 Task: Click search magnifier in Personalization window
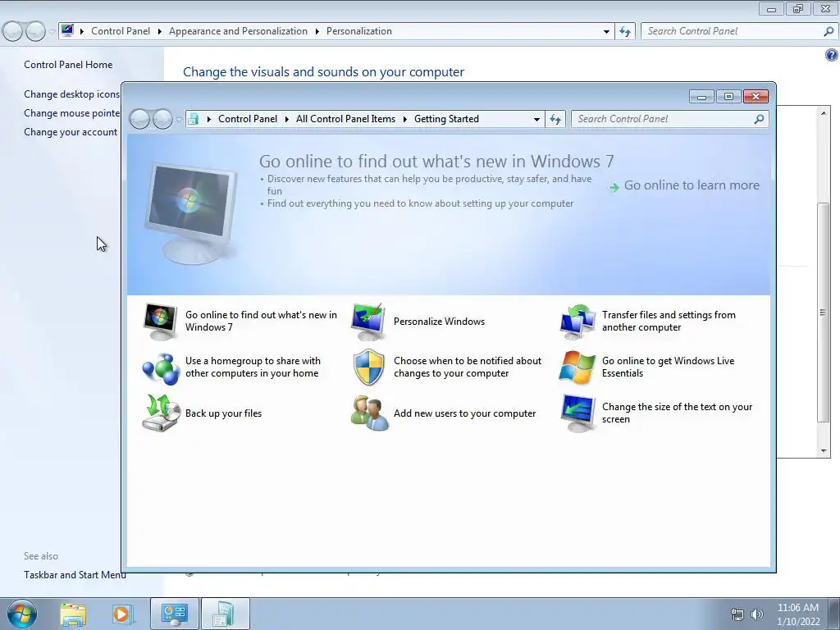(x=829, y=31)
